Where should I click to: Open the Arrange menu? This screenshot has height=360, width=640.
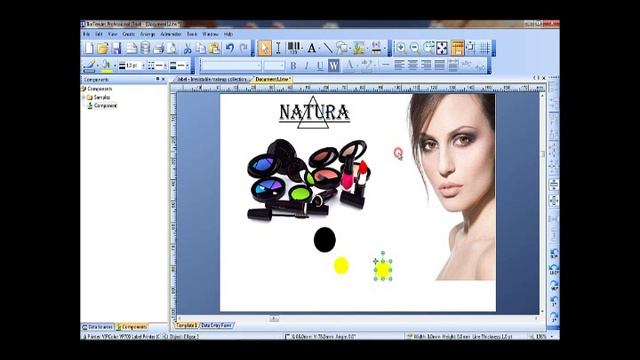tap(147, 34)
